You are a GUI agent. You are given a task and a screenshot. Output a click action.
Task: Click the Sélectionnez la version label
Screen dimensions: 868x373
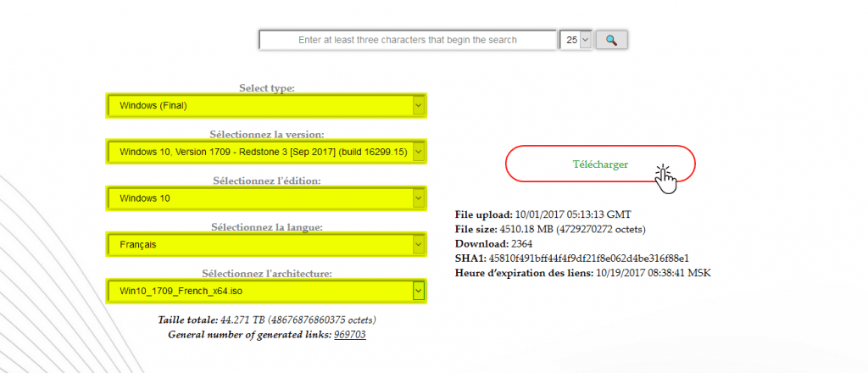(x=267, y=135)
